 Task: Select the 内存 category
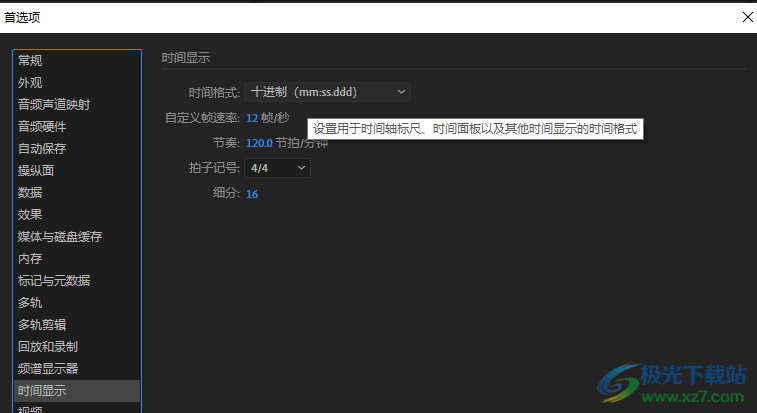pos(30,259)
